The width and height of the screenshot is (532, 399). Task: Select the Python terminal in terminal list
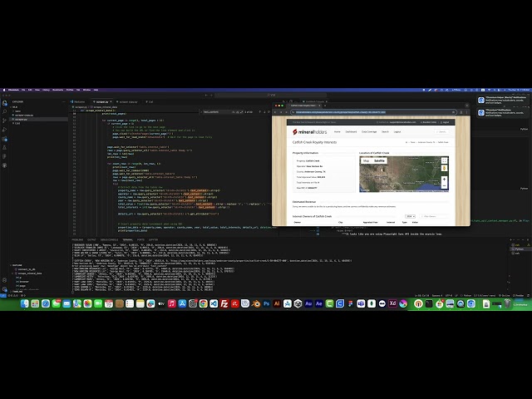point(519,249)
